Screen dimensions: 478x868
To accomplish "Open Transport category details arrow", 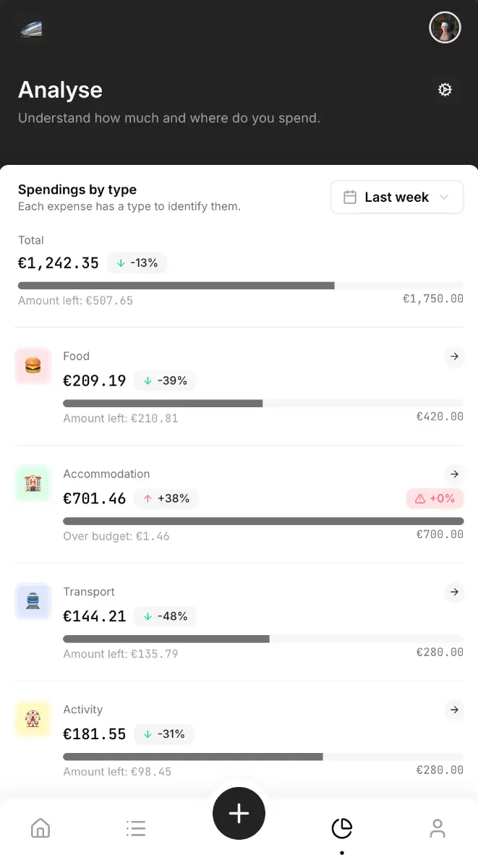I will 454,592.
